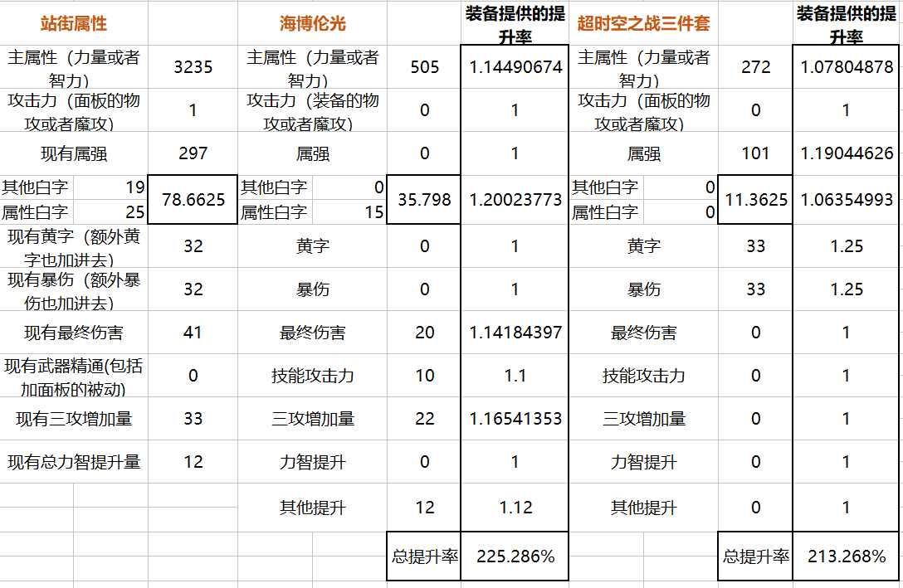Select the cell with value 41

(x=193, y=333)
